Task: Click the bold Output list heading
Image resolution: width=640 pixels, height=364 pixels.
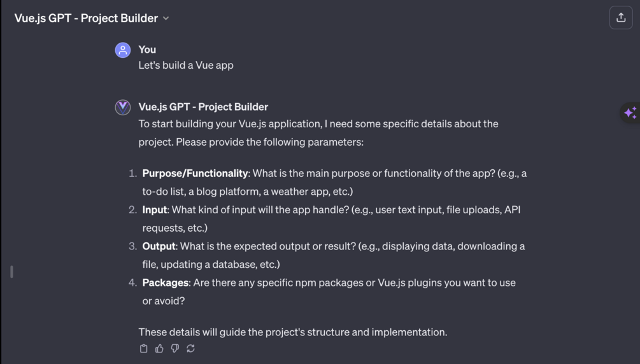Action: pos(159,246)
